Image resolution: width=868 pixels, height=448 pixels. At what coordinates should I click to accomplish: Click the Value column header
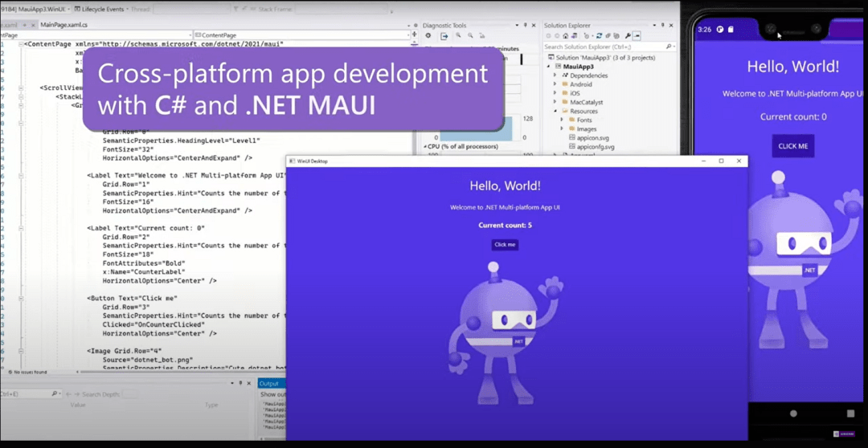click(77, 405)
